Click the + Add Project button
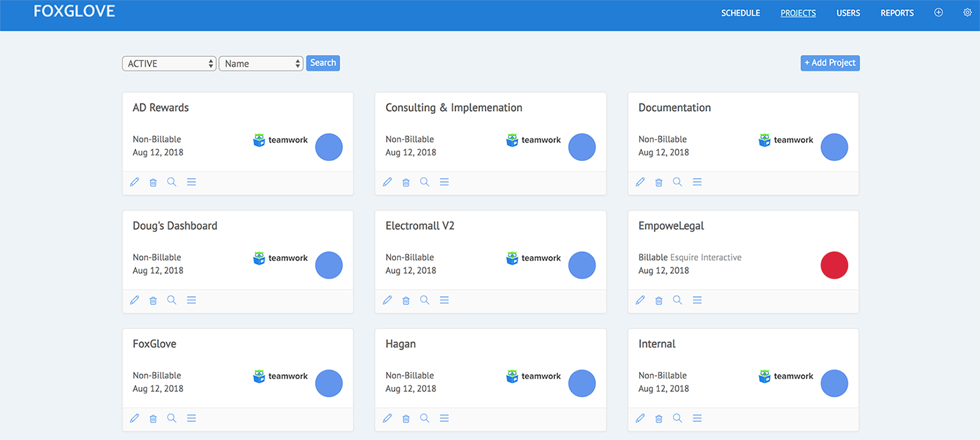 coord(830,63)
